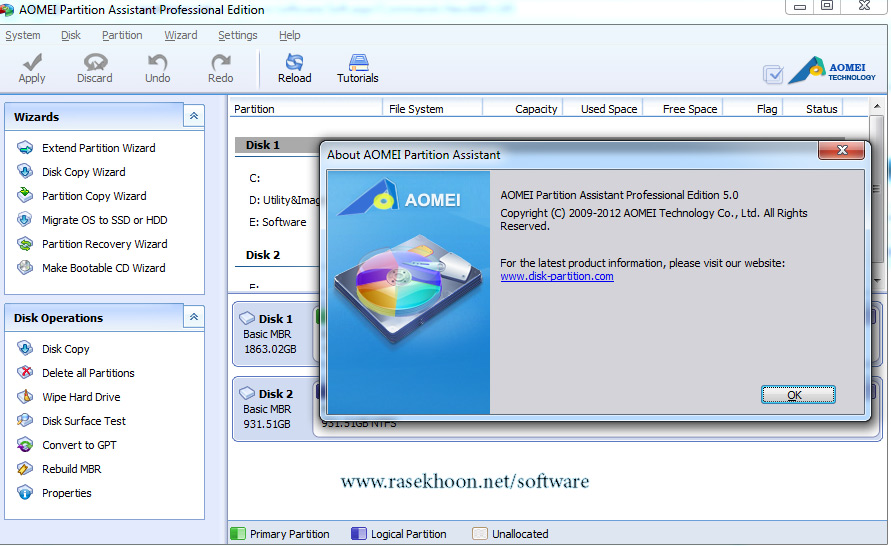Click OK in the About dialog
891x546 pixels.
(x=798, y=395)
